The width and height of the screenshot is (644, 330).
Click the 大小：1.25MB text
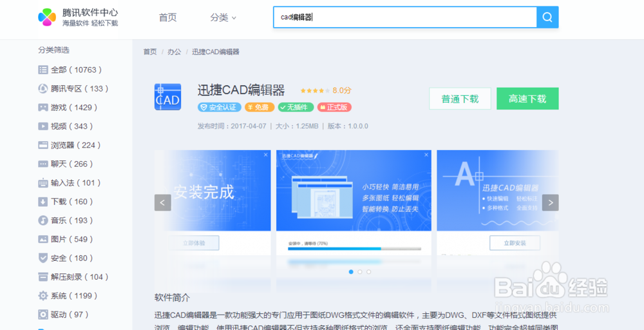[x=296, y=126]
